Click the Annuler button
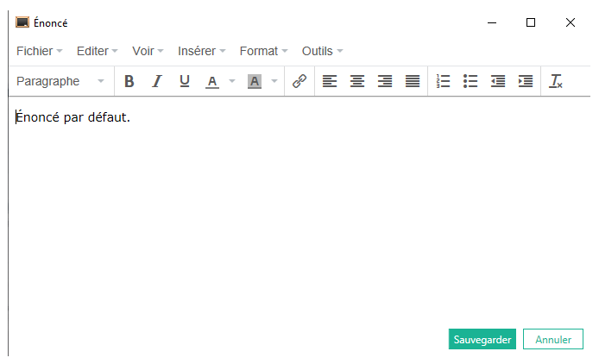599x364 pixels. (x=553, y=339)
